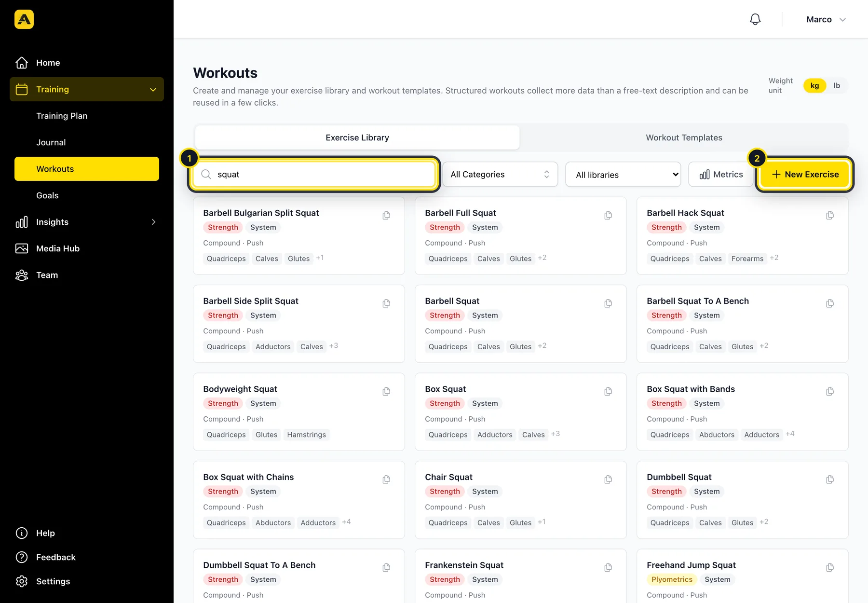Duplicate the Bodyweight Squat exercise
This screenshot has height=603, width=868.
point(386,391)
